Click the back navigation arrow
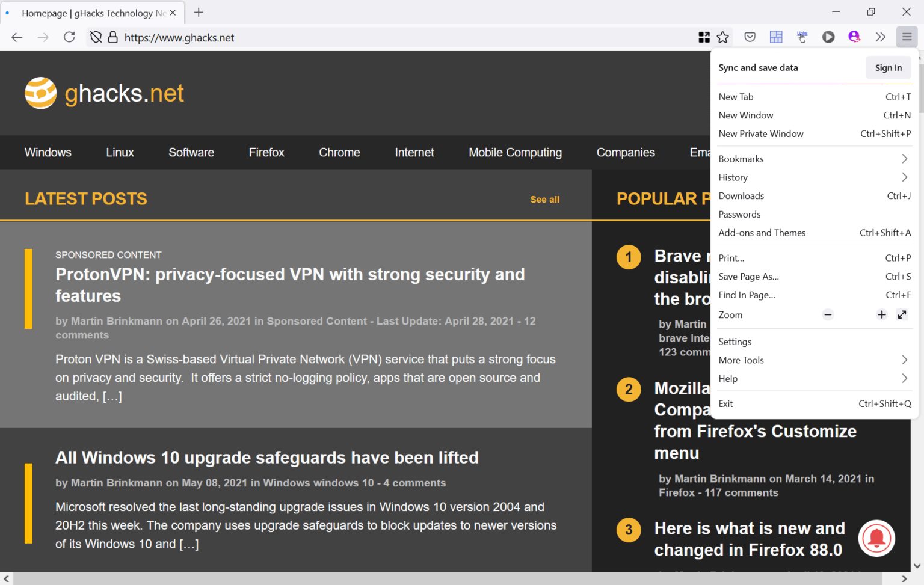This screenshot has height=585, width=924. (x=16, y=37)
